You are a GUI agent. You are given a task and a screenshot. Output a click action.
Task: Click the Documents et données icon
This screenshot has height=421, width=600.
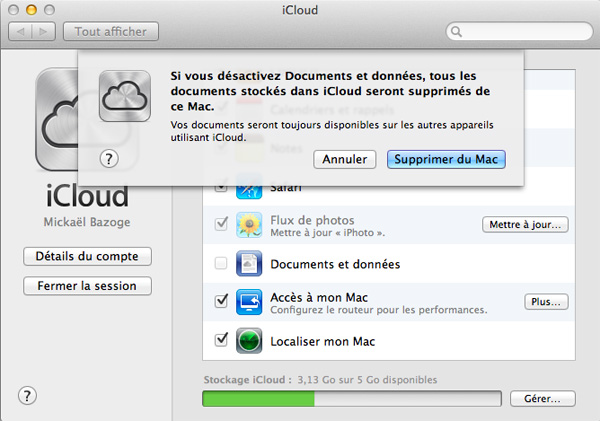[249, 263]
